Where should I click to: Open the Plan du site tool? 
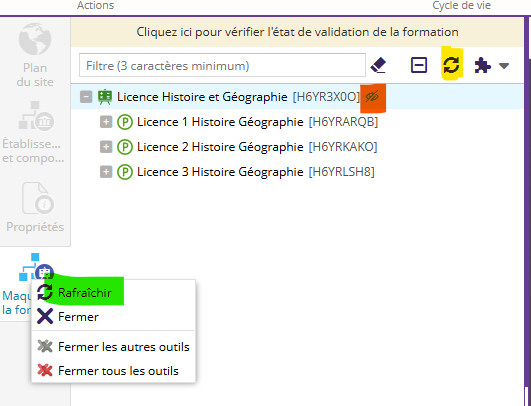pyautogui.click(x=35, y=55)
